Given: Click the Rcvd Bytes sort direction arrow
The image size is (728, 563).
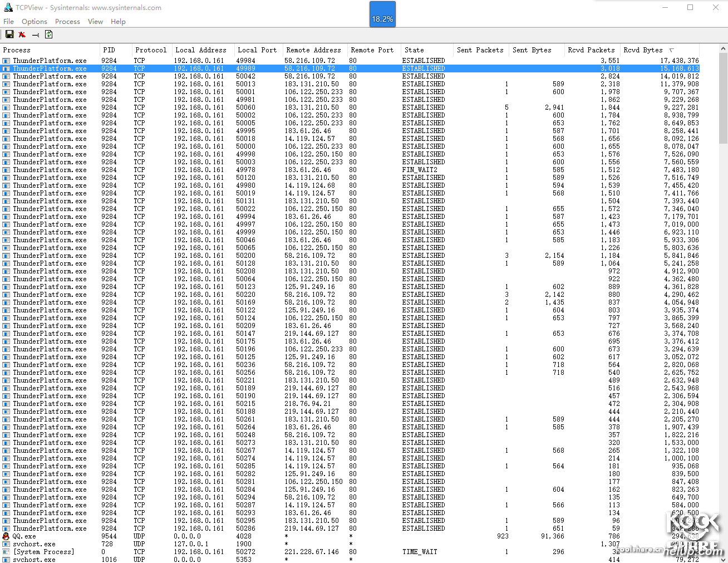Looking at the screenshot, I should [x=672, y=50].
